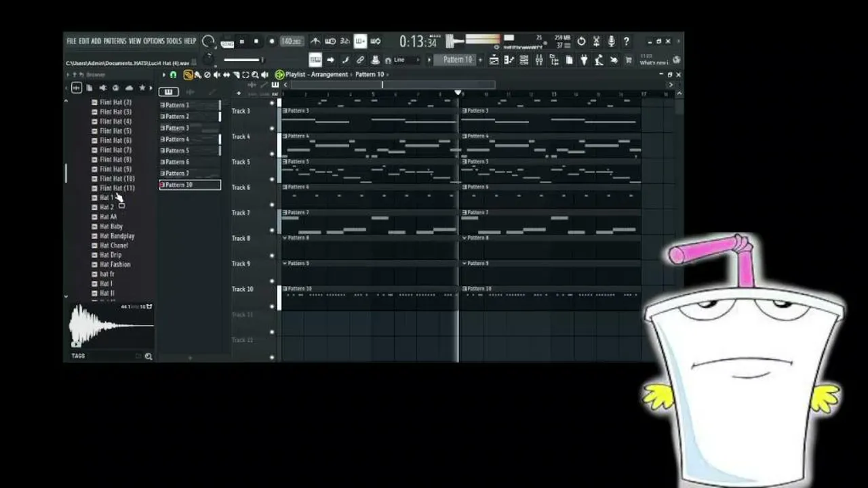Screen dimensions: 868x488
Task: Click the arrow left of the pattern selector
Action: coord(429,60)
